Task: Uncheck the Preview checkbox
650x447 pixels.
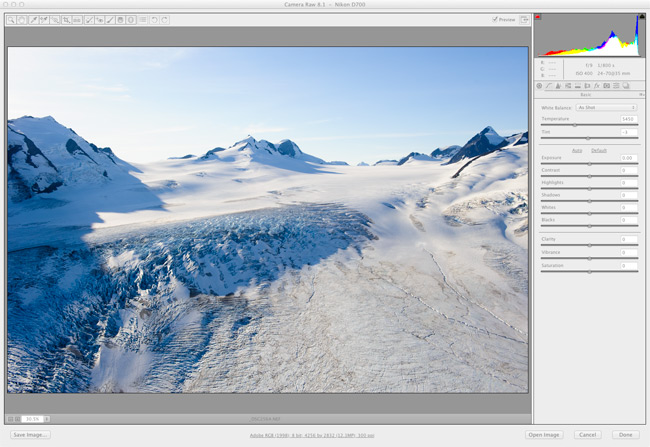Action: tap(494, 19)
